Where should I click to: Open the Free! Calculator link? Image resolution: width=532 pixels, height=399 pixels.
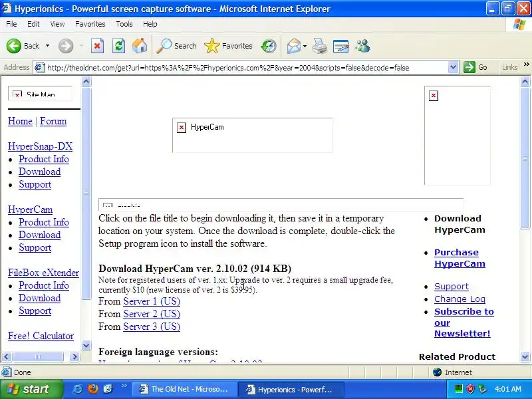pyautogui.click(x=41, y=336)
